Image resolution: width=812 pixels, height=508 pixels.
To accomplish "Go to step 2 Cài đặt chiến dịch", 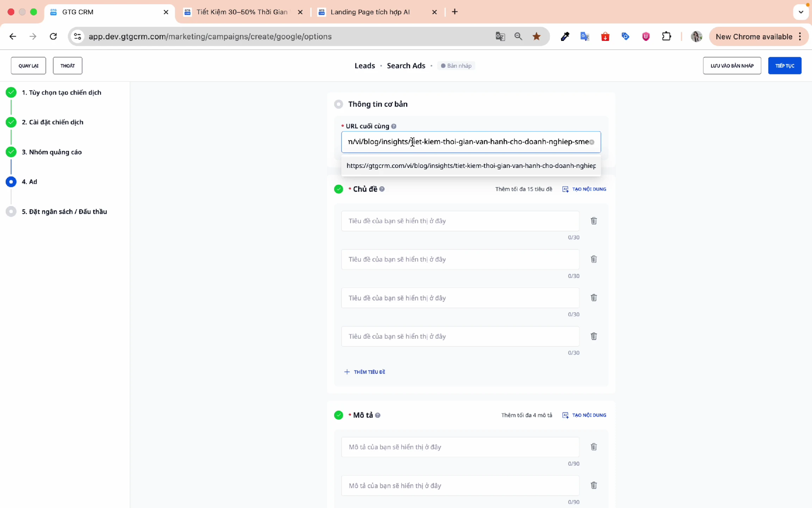I will [x=53, y=122].
